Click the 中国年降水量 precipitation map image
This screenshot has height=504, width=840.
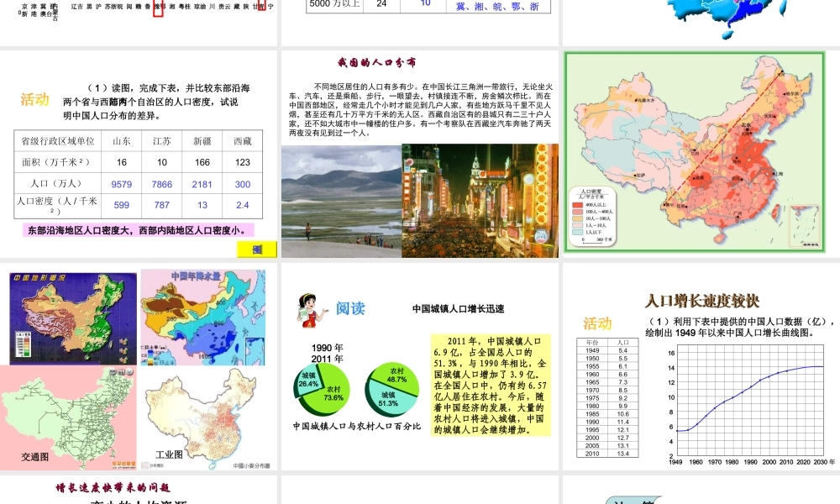point(203,318)
